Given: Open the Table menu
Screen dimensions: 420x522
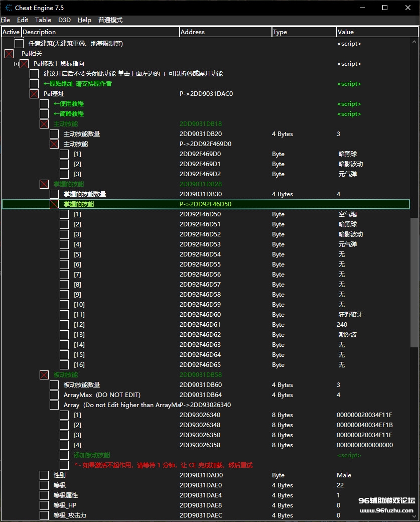Looking at the screenshot, I should point(43,20).
